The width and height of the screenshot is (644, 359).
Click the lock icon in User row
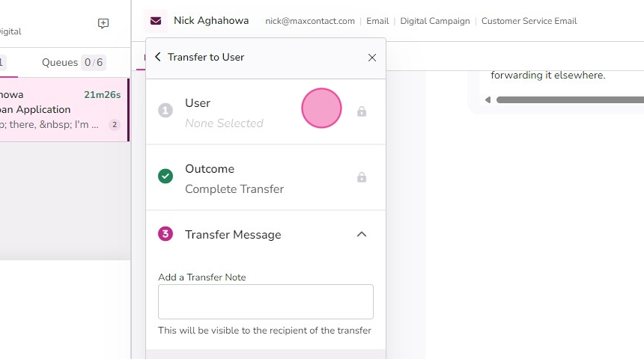tap(362, 111)
